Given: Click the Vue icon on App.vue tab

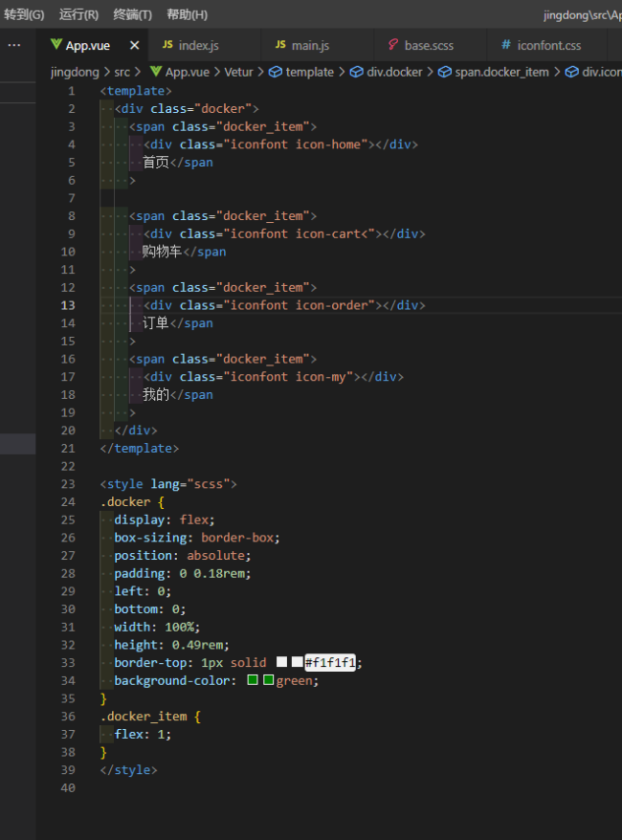Looking at the screenshot, I should 56,44.
